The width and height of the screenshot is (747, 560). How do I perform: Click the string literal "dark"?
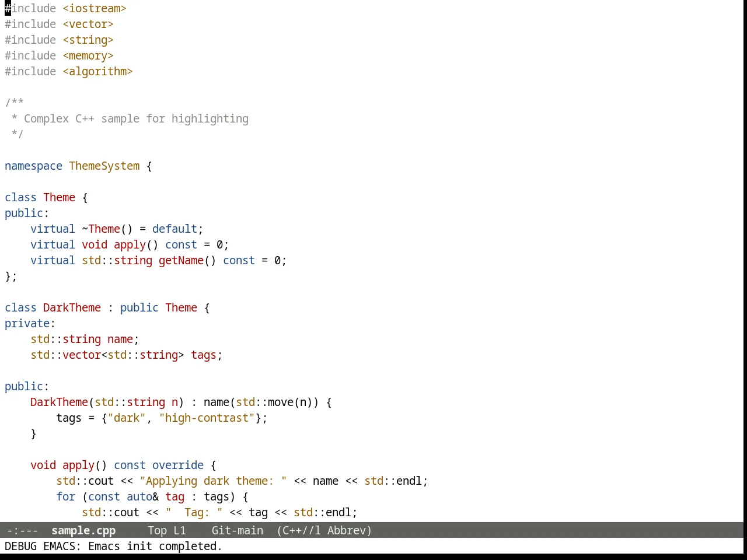127,418
